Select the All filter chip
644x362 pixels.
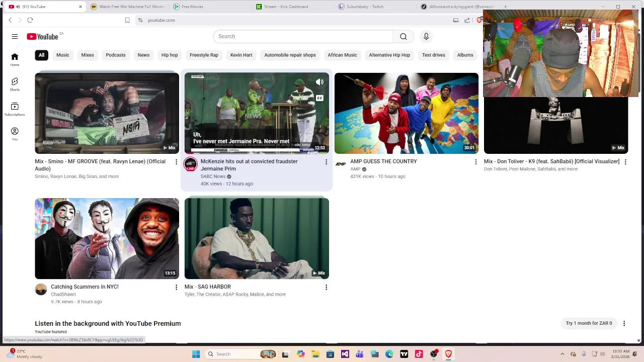point(42,55)
